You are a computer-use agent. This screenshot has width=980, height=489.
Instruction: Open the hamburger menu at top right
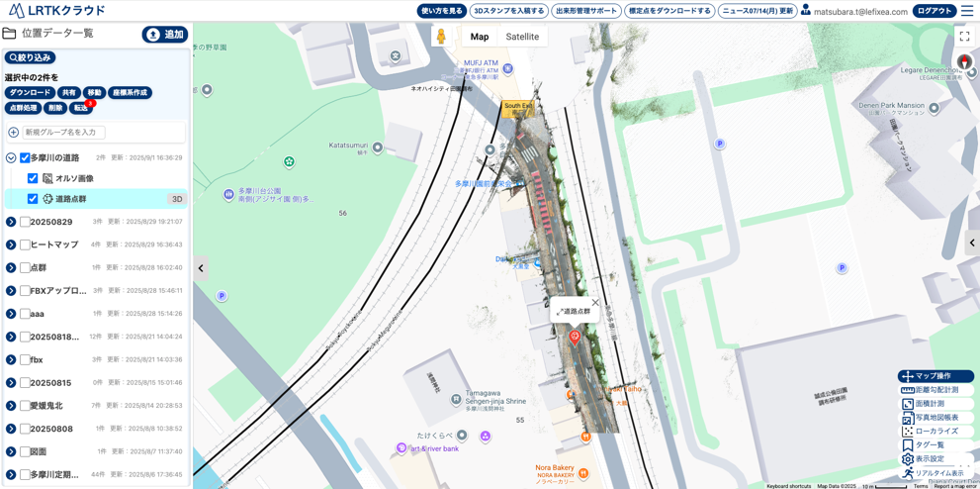click(x=967, y=11)
